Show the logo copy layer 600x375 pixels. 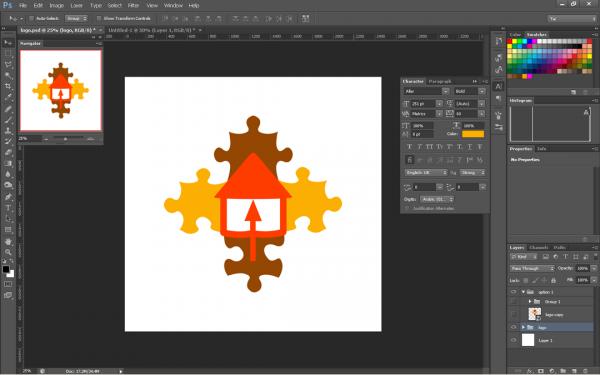(514, 315)
